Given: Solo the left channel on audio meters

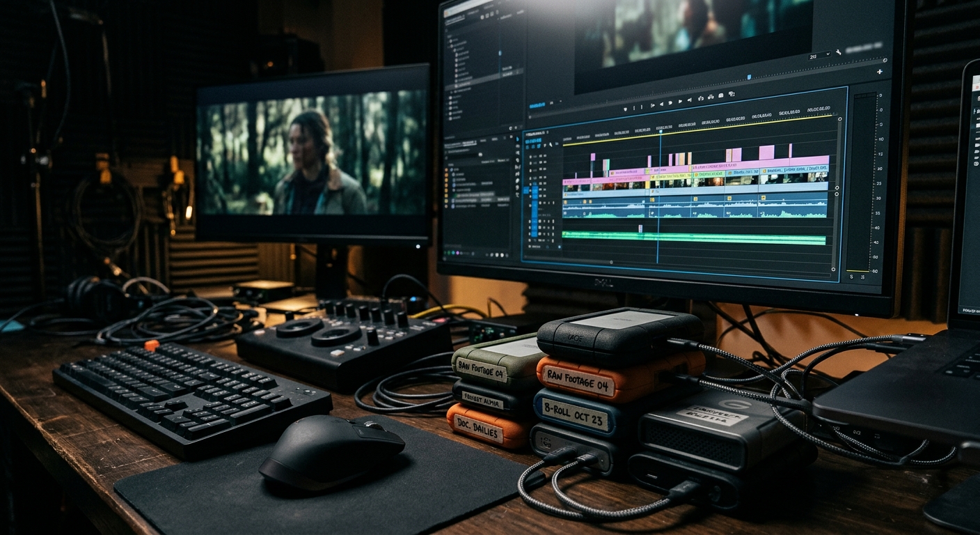Looking at the screenshot, I should 851,277.
